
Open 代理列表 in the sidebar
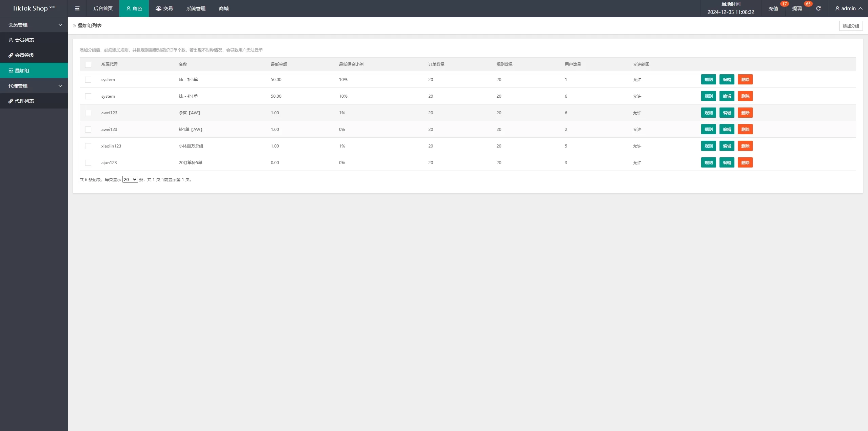click(24, 101)
